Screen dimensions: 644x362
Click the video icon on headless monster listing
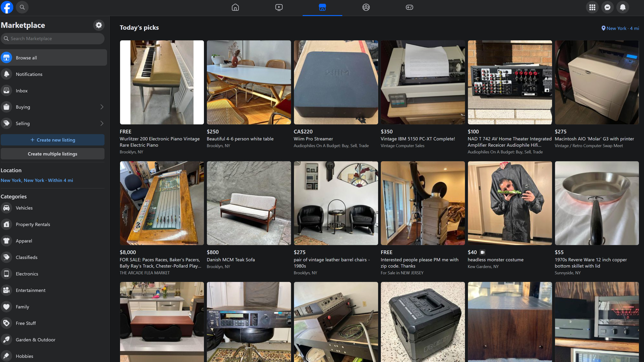[483, 252]
